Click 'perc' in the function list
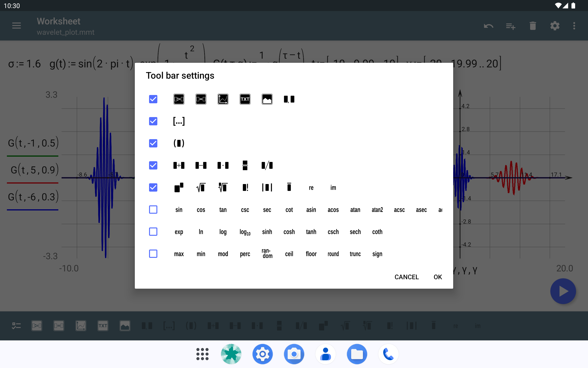Image resolution: width=588 pixels, height=368 pixels. tap(245, 254)
